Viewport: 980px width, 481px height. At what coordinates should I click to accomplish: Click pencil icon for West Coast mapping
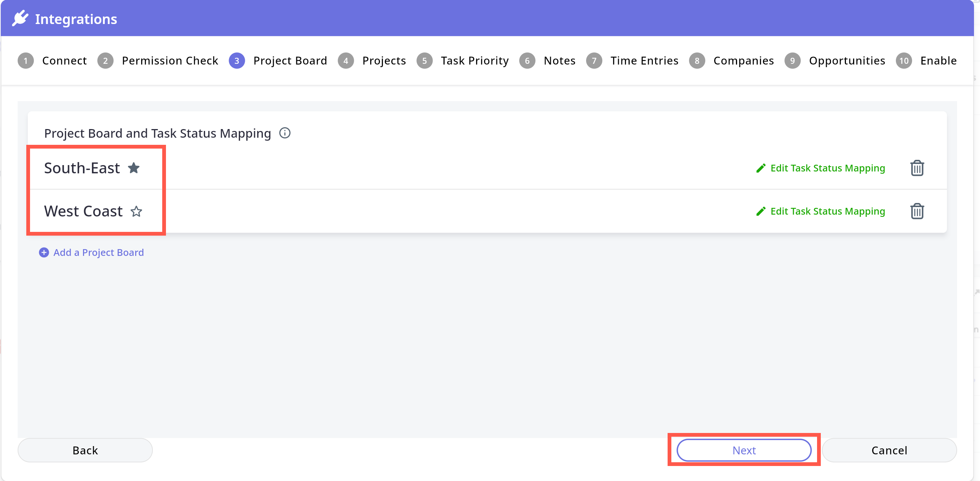pyautogui.click(x=760, y=211)
